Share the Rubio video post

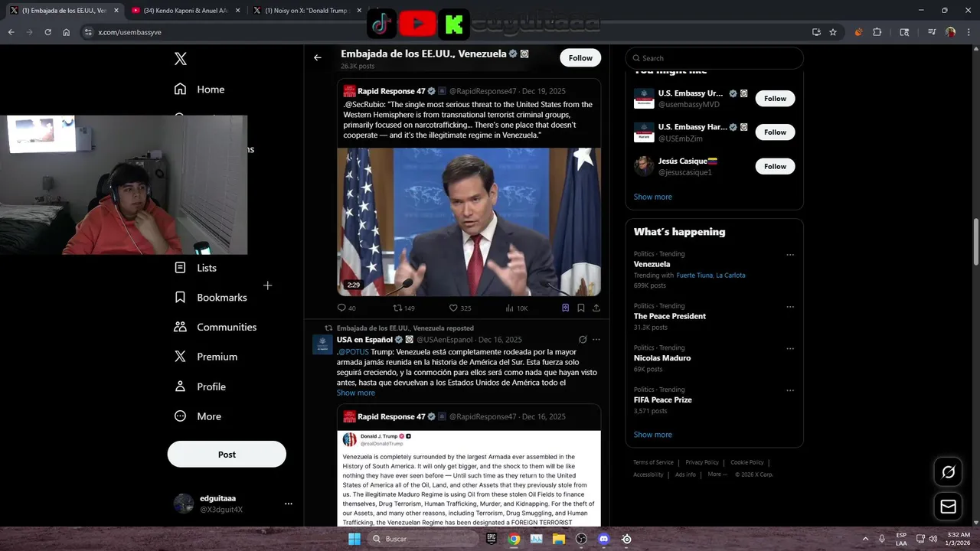click(x=596, y=308)
